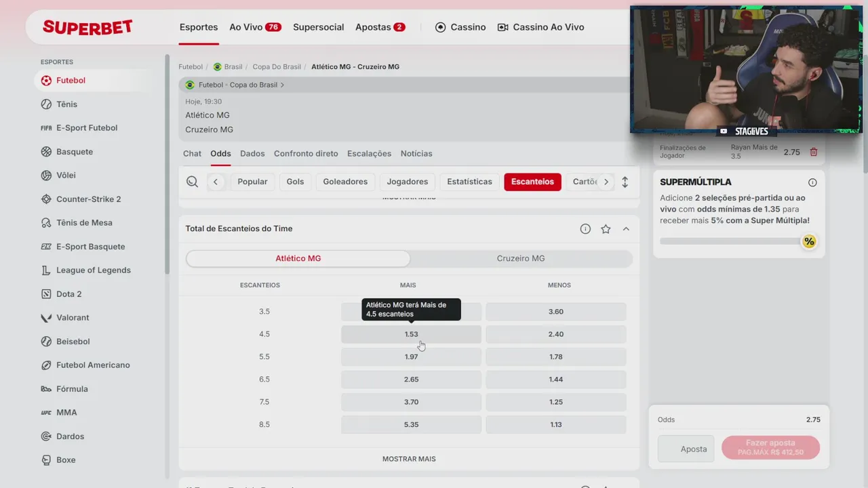The width and height of the screenshot is (868, 488).
Task: Open the Esportes top tab
Action: [199, 27]
